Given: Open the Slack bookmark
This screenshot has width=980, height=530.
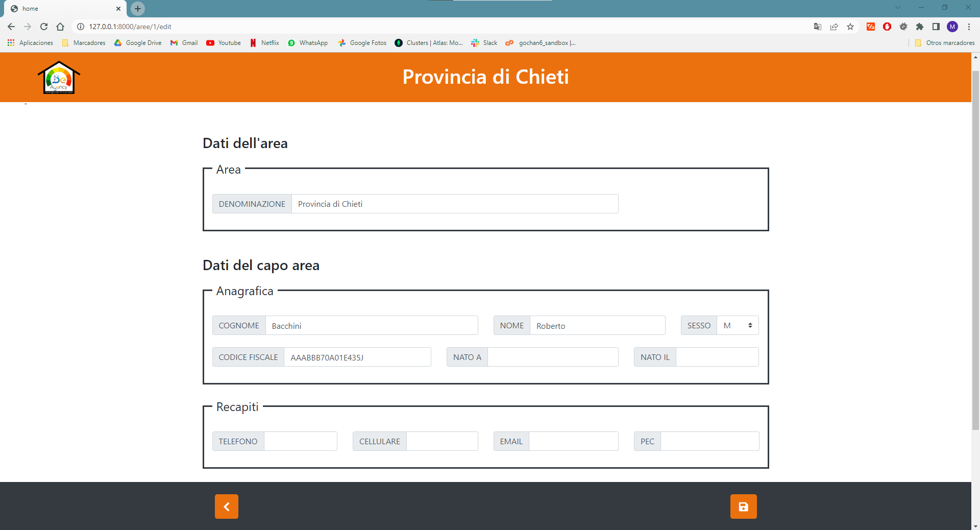Looking at the screenshot, I should click(484, 43).
